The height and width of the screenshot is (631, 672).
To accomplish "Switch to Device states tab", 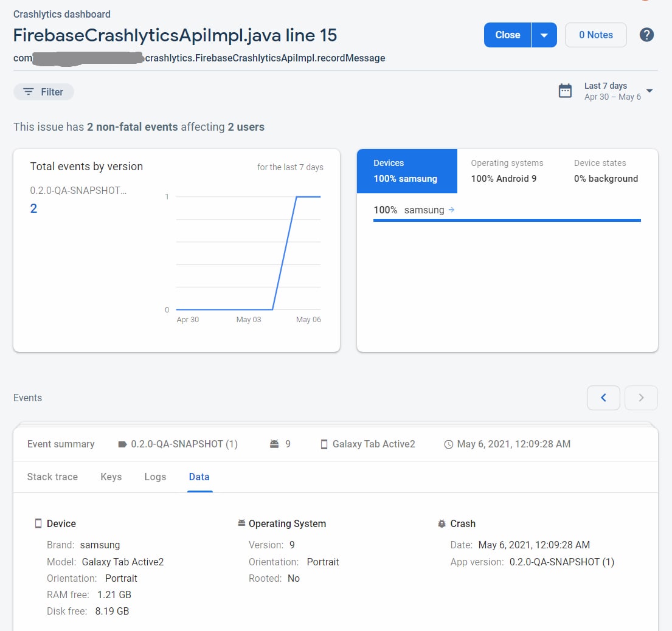I will [x=606, y=171].
